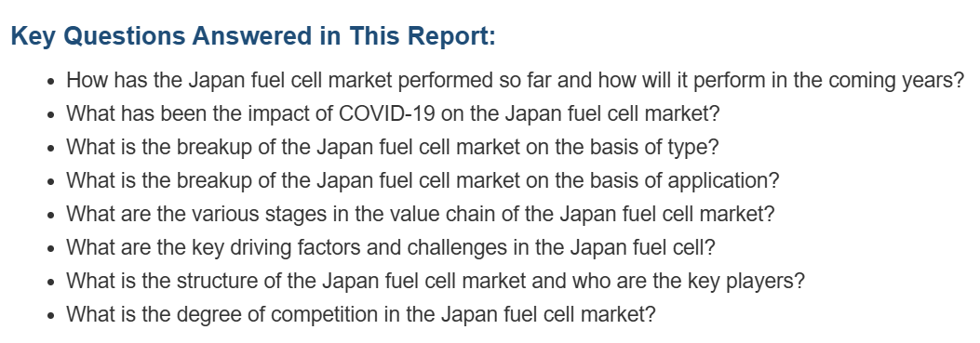Click the breakup on the basis of application question
Screen dimensions: 980x343
(x=423, y=180)
